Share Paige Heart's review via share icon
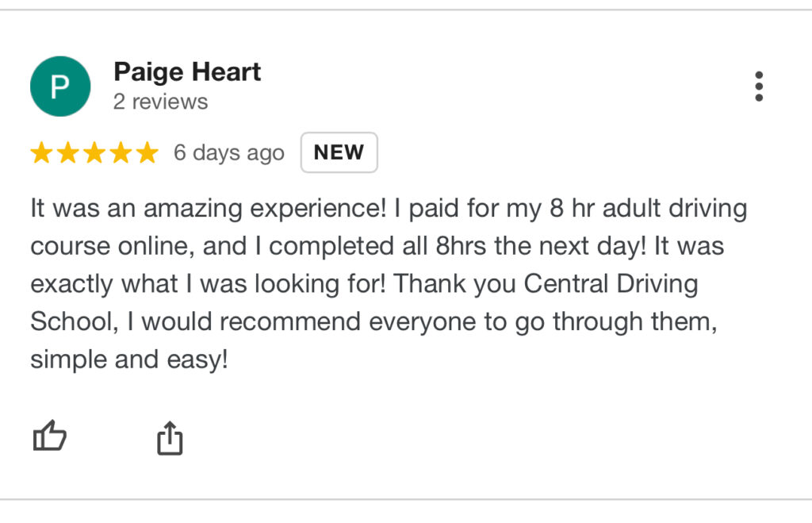The image size is (812, 523). [x=170, y=438]
